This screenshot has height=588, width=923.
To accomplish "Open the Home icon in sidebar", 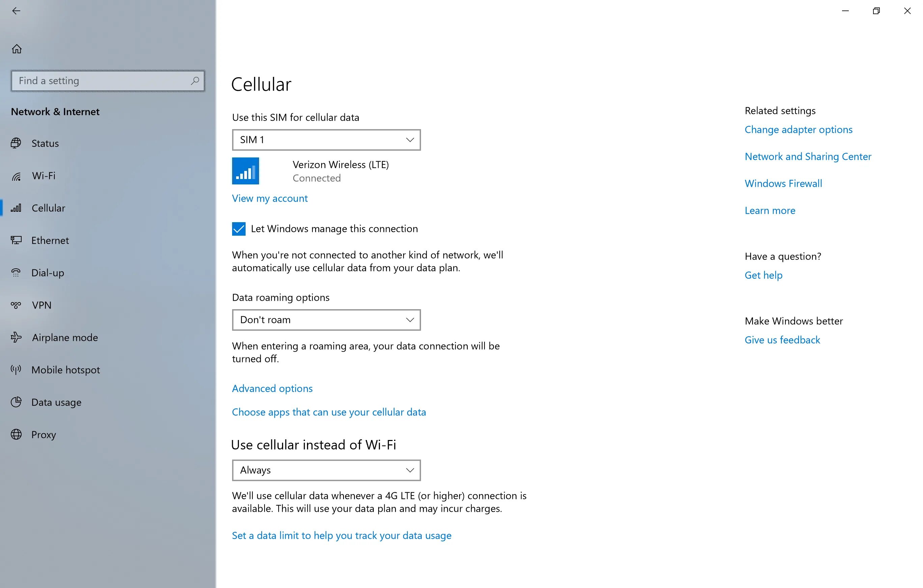I will pos(17,49).
